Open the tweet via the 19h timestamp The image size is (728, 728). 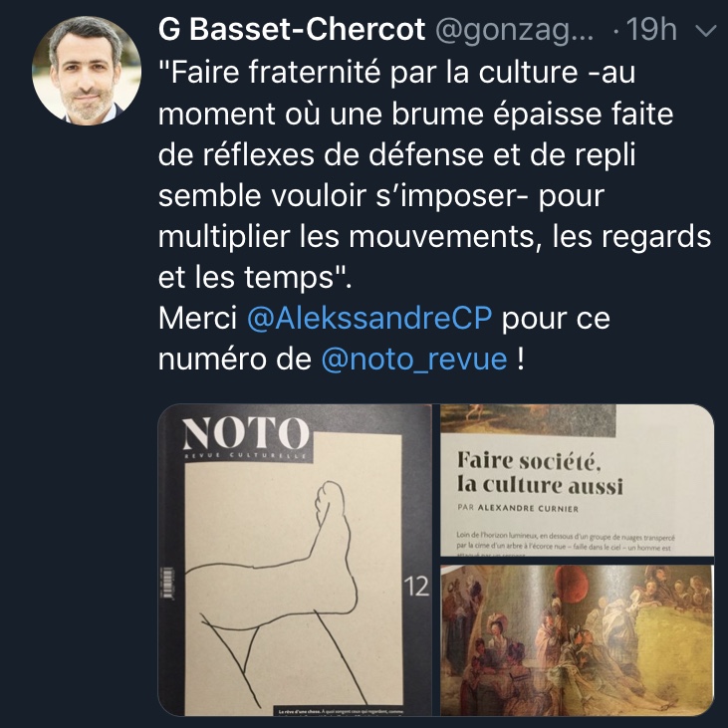pyautogui.click(x=651, y=29)
